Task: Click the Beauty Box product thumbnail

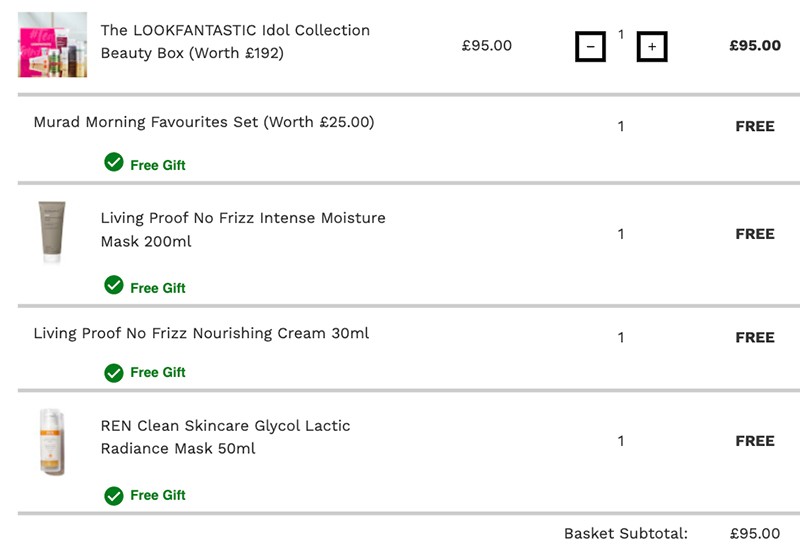Action: click(52, 45)
